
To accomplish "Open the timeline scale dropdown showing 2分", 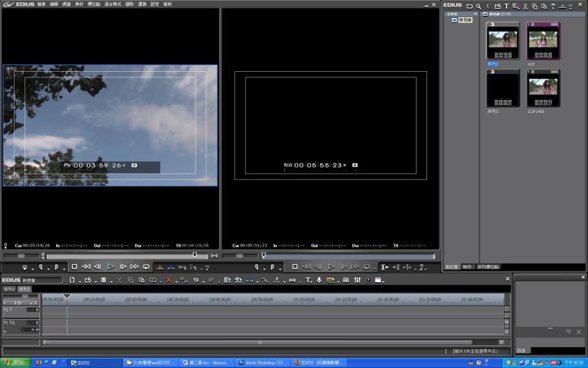I will coord(19,302).
